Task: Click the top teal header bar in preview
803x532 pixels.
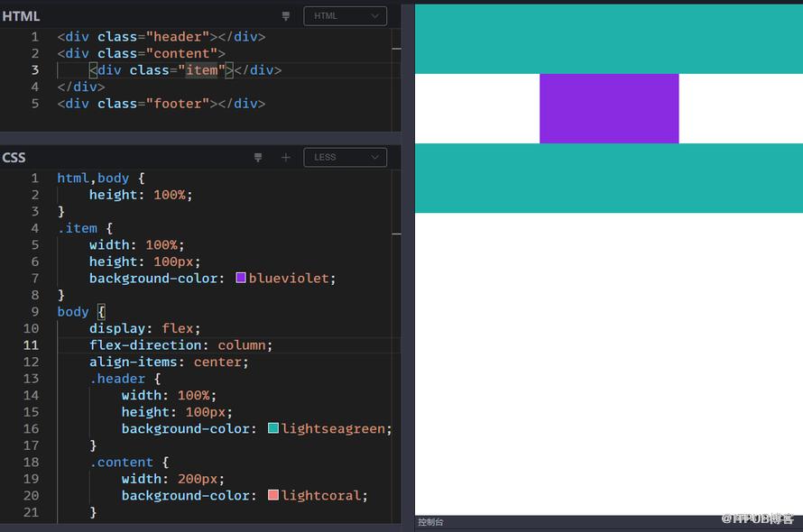Action: (609, 39)
